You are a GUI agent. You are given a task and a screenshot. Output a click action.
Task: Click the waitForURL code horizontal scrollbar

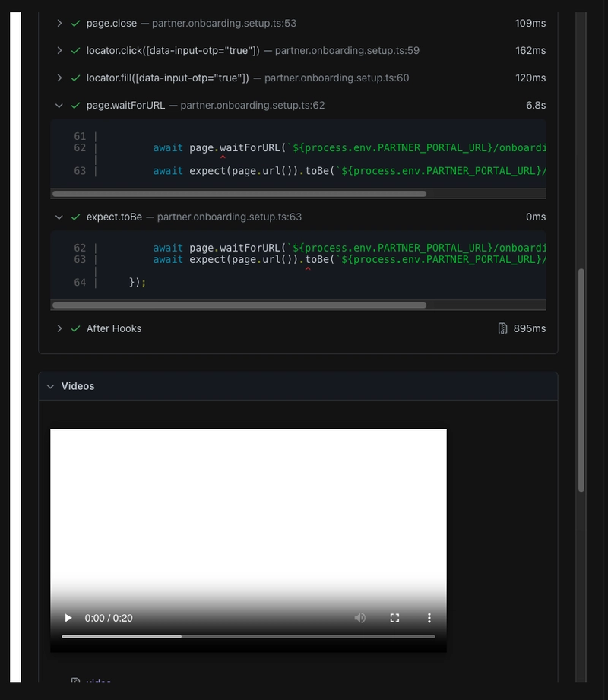[x=239, y=194]
